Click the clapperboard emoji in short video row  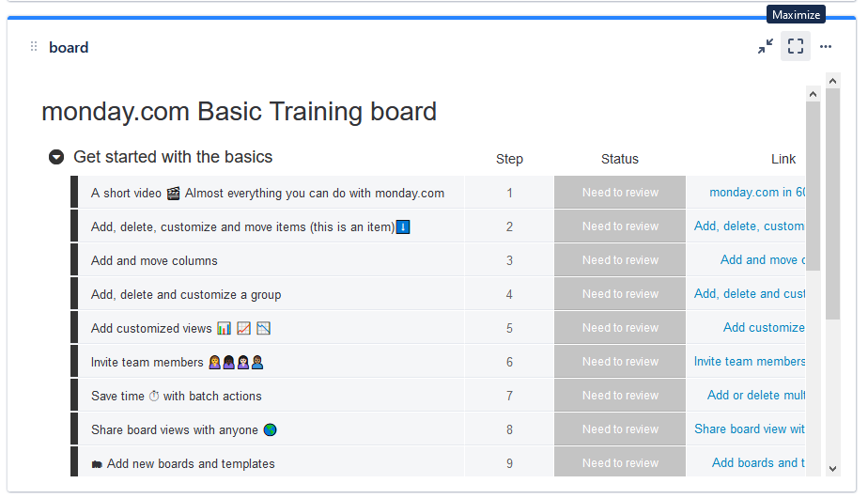tap(173, 193)
